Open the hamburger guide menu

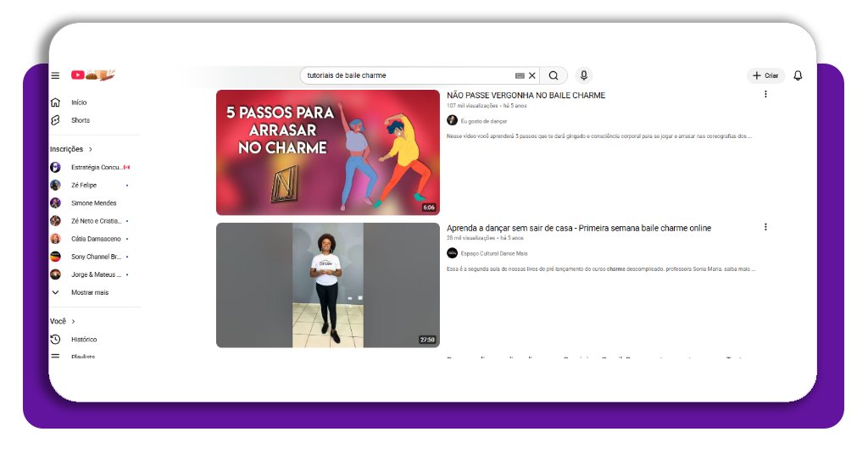(x=55, y=75)
